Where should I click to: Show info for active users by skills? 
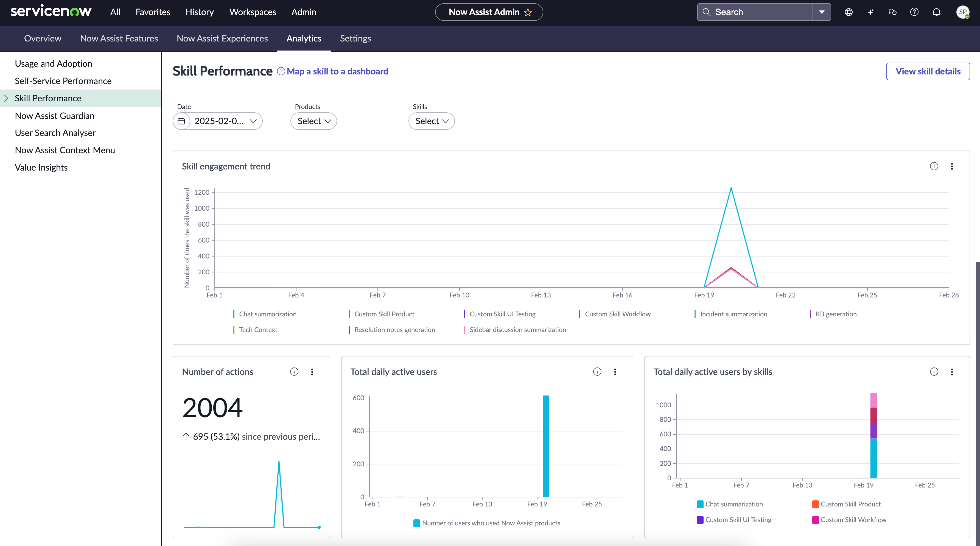tap(934, 372)
